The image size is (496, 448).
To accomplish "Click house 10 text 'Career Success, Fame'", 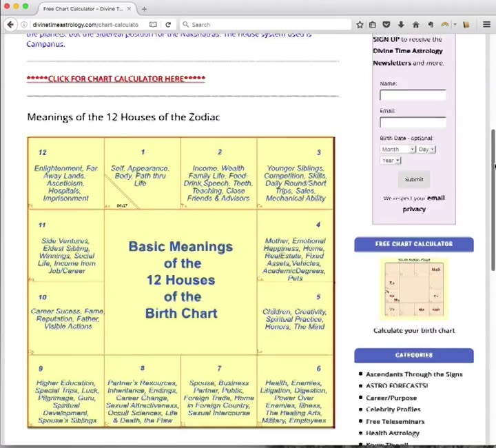I will 67,312.
